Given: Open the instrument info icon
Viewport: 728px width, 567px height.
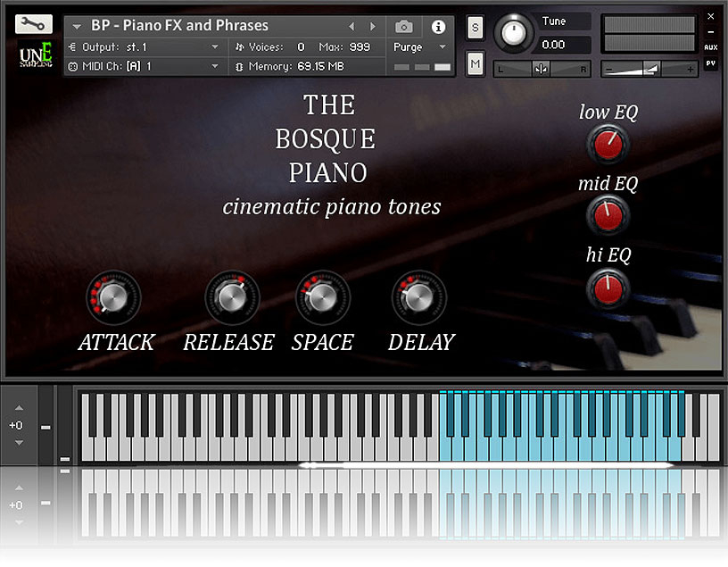Looking at the screenshot, I should tap(438, 27).
